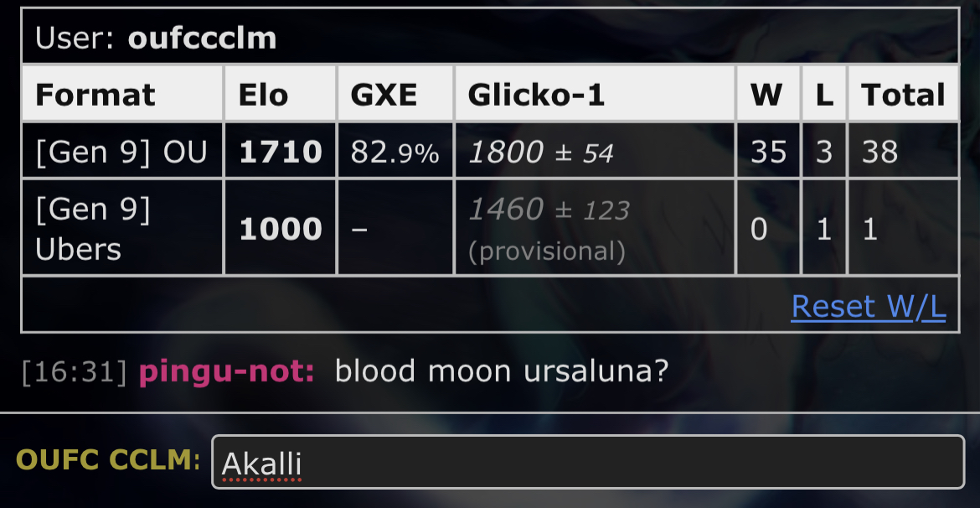Select the [Gen 9] Ubers format cell
The image size is (980, 508).
tap(94, 228)
